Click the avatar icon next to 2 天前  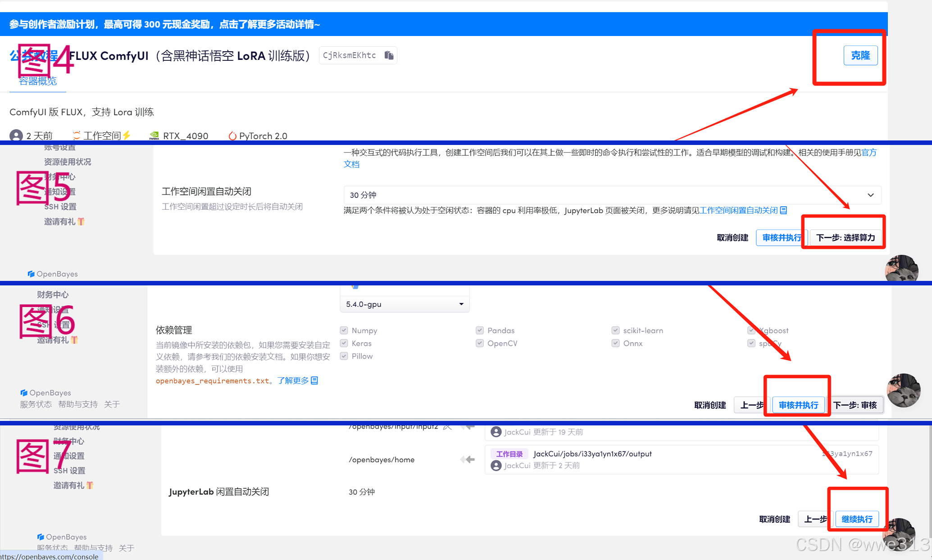(16, 135)
